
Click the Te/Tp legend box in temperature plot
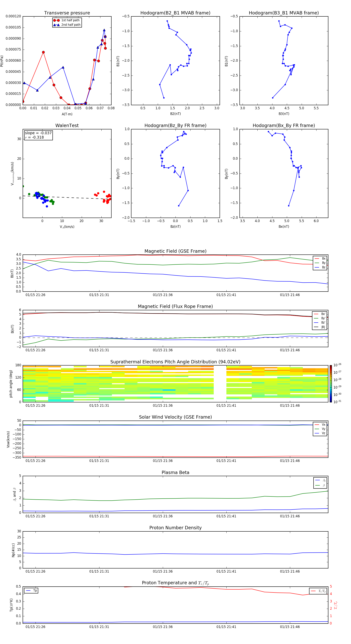318,591
